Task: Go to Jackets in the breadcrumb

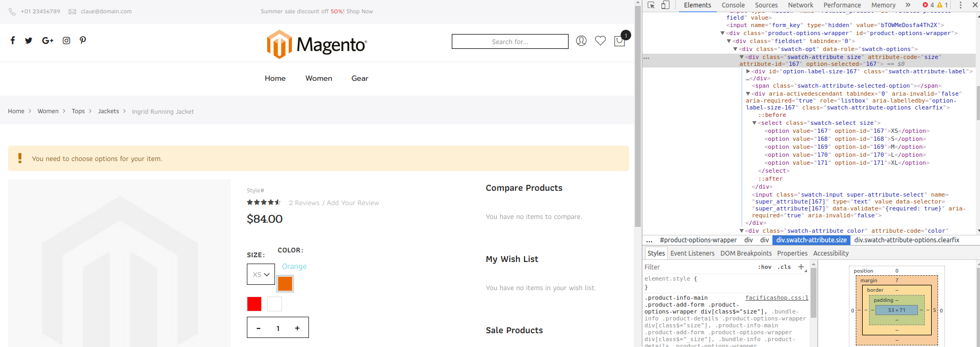Action: tap(108, 112)
